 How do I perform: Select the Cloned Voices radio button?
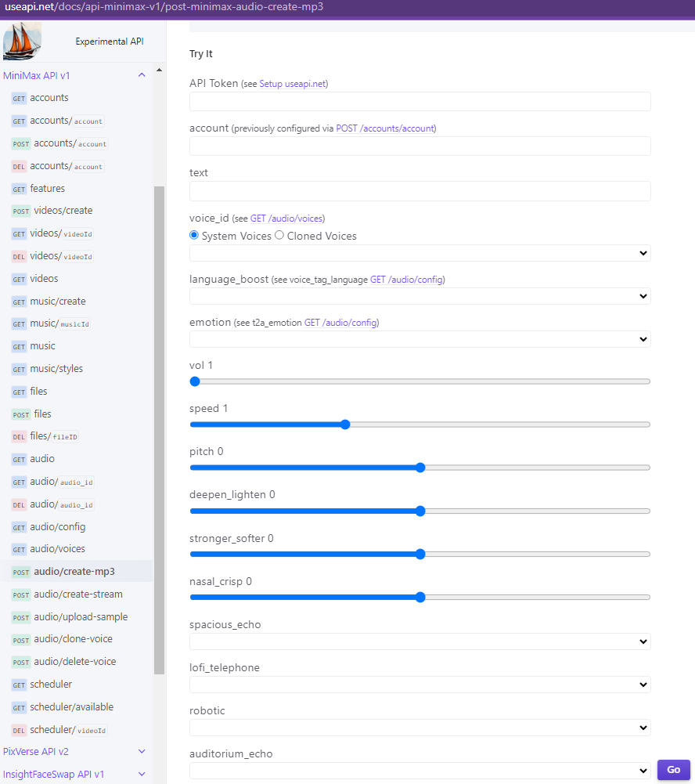(279, 235)
